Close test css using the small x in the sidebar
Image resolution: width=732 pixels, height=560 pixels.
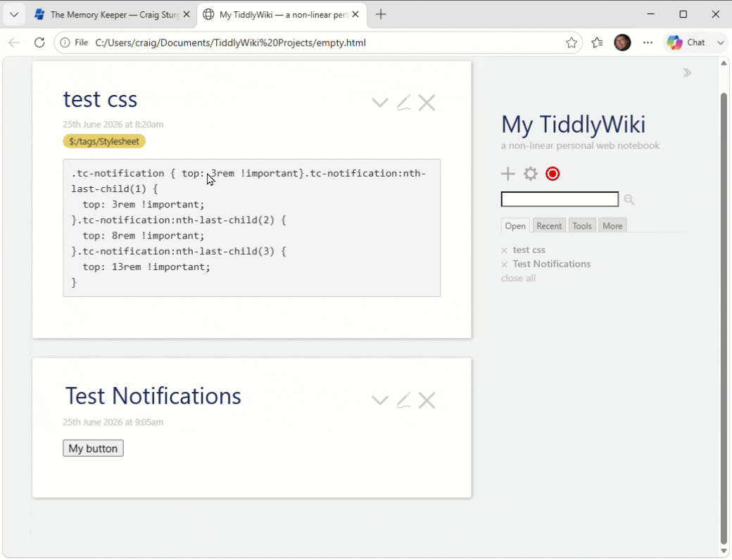[504, 250]
